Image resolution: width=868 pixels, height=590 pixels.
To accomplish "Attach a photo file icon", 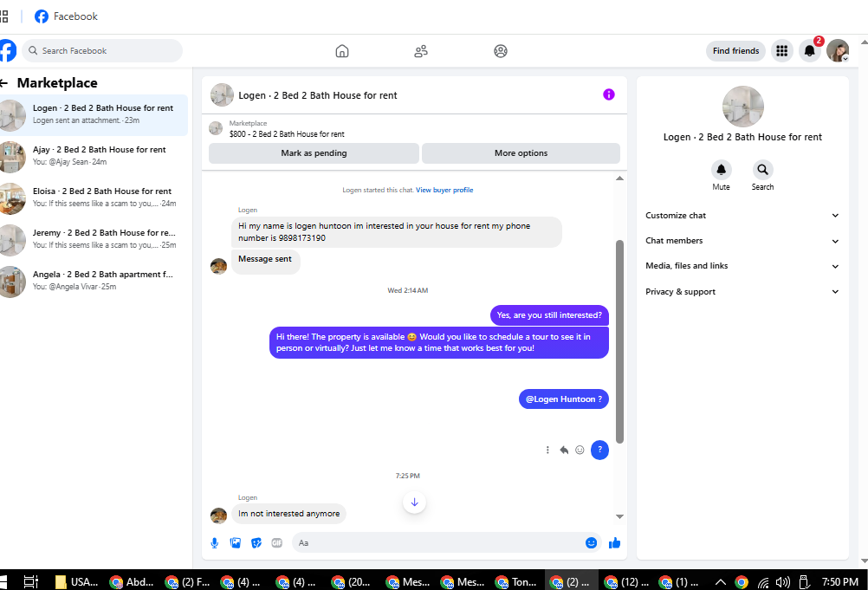I will point(236,543).
